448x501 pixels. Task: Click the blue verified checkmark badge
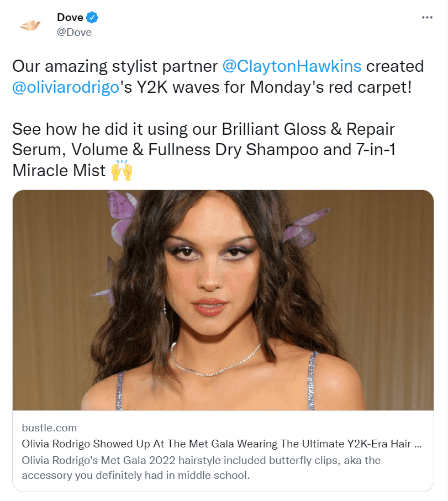[92, 18]
